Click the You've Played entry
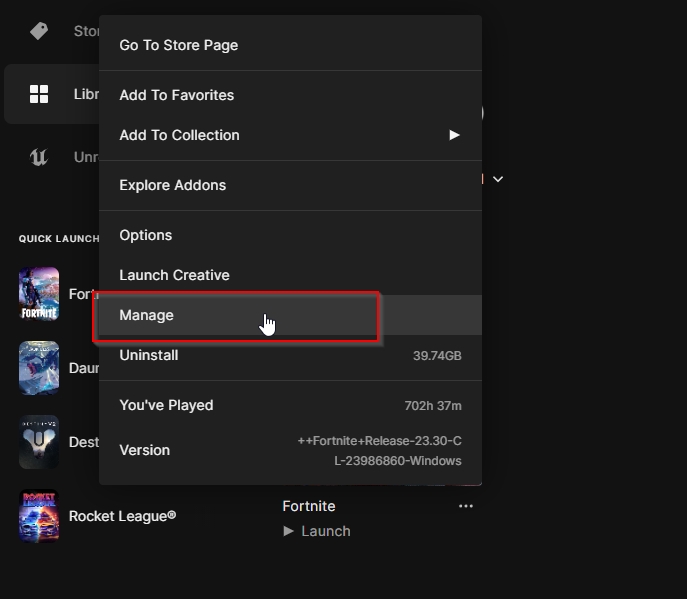This screenshot has width=687, height=599. point(290,405)
